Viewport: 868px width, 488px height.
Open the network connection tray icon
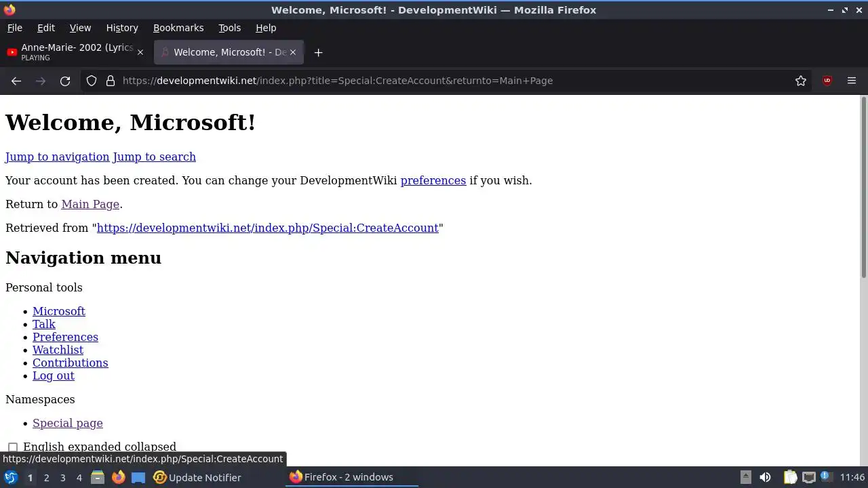[809, 477]
